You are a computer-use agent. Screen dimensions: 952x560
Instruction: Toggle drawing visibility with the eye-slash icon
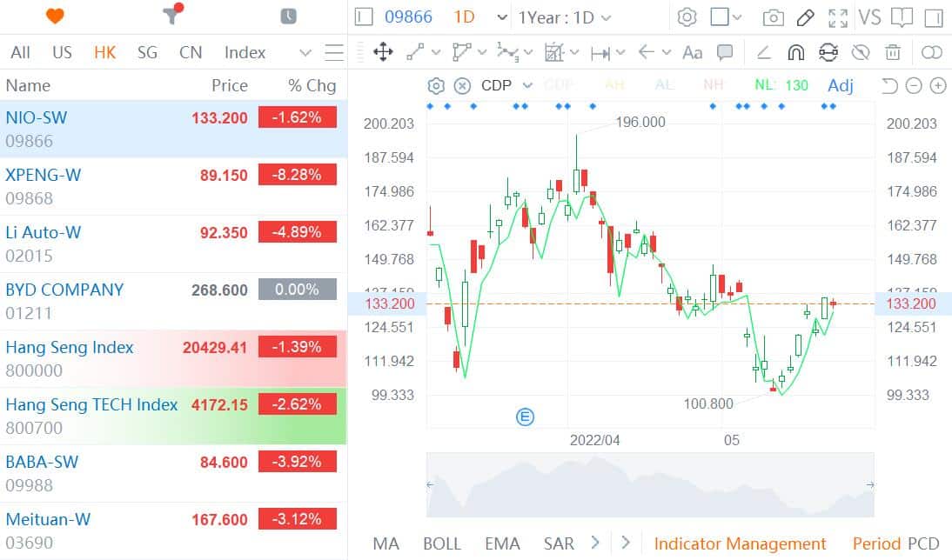(x=861, y=52)
